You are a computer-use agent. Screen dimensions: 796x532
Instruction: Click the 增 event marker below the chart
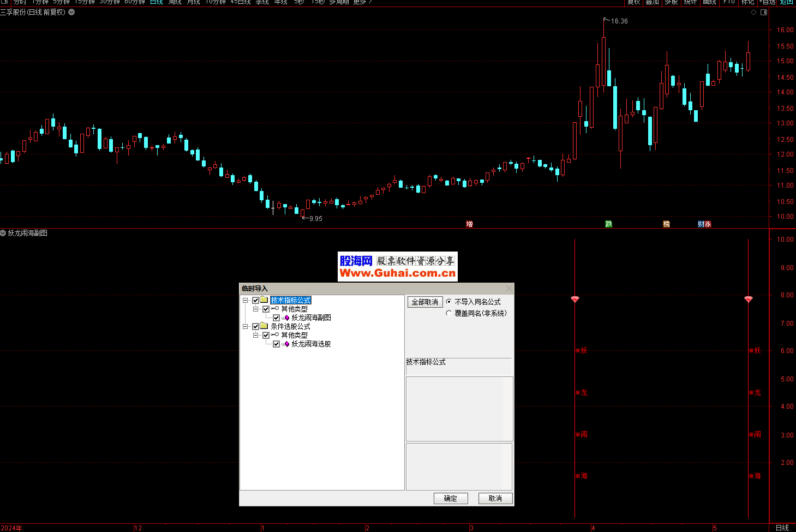(x=469, y=224)
